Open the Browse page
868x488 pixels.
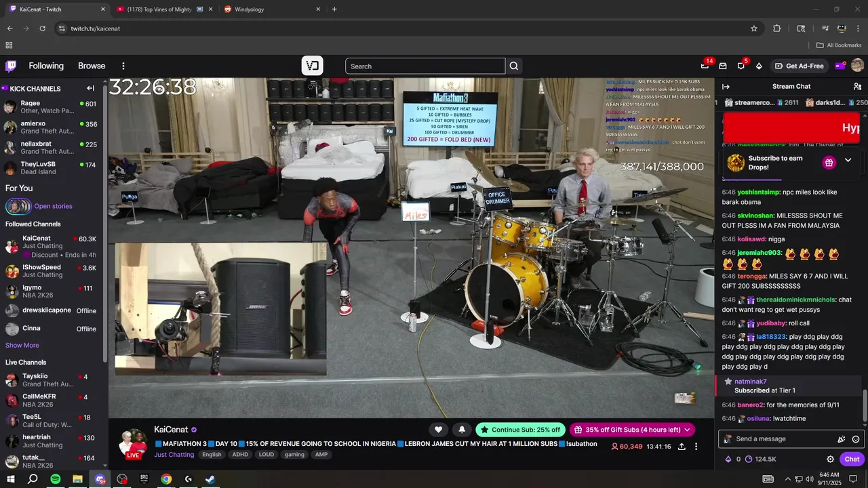(x=92, y=66)
